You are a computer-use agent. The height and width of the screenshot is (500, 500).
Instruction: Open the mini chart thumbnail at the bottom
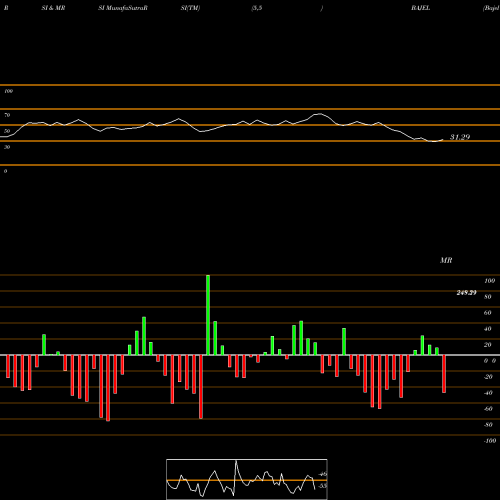click(x=247, y=479)
